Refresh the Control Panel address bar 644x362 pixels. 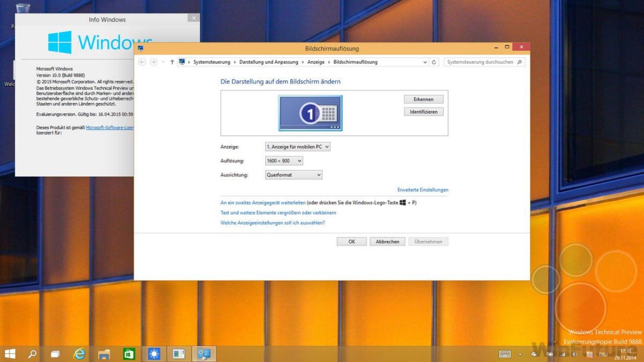[435, 62]
